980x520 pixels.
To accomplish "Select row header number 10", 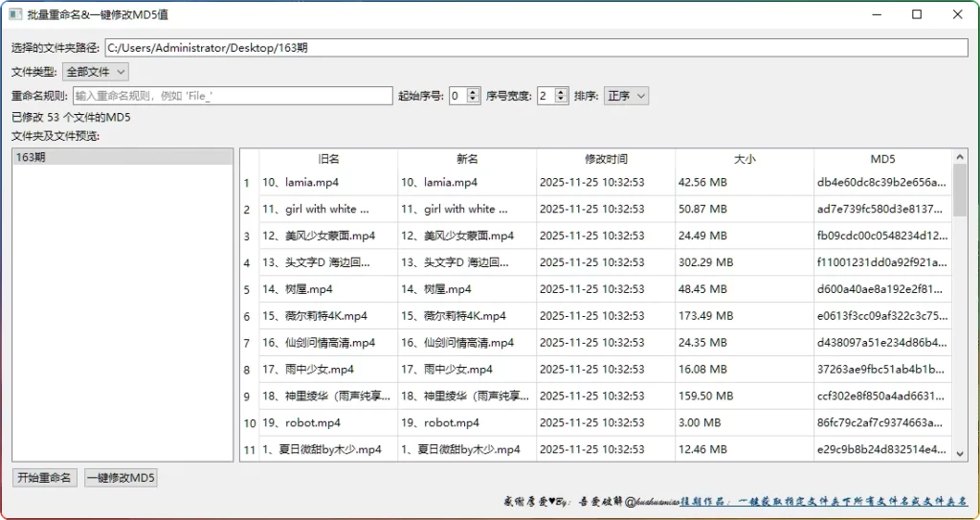I will tap(250, 423).
